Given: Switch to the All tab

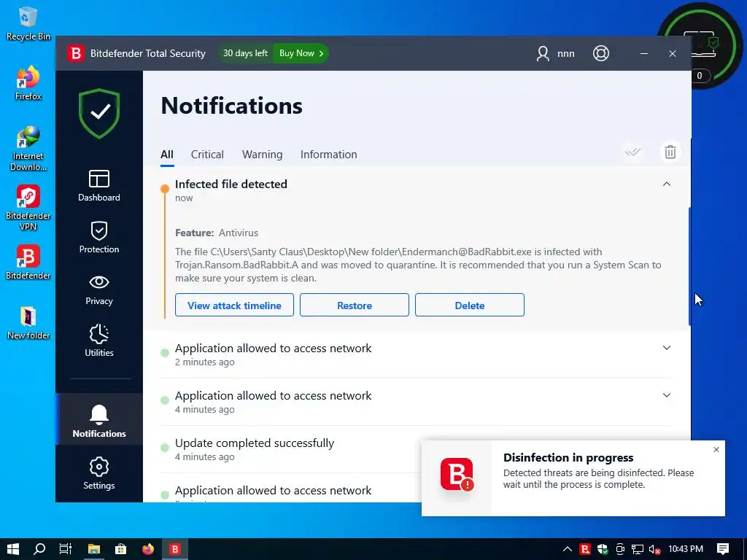Looking at the screenshot, I should [x=167, y=155].
